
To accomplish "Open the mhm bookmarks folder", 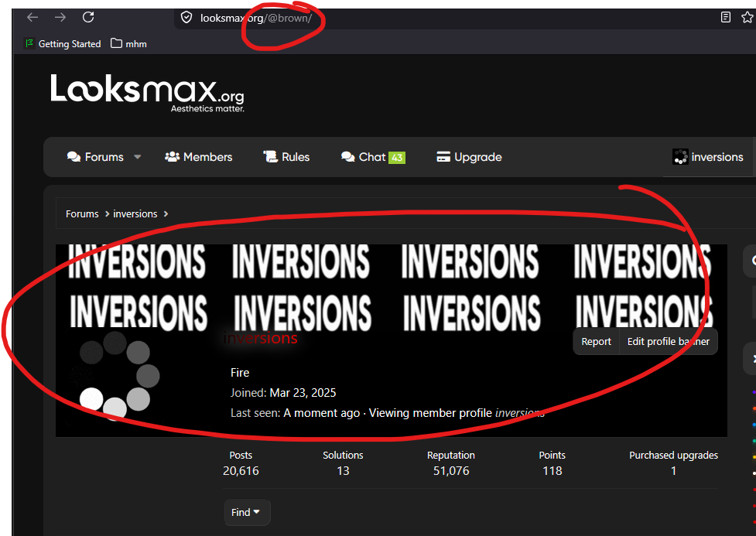I will (x=128, y=44).
